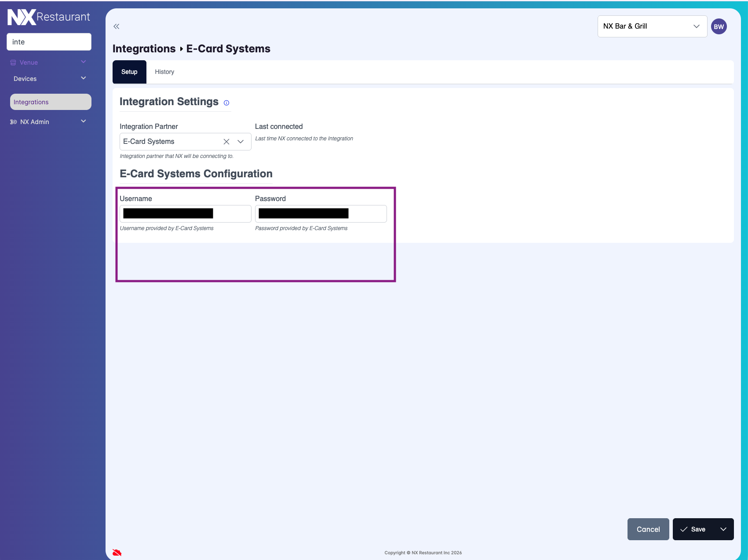Screen dimensions: 748x560
Task: Open the NX Bar & Grill venue selector
Action: click(652, 26)
